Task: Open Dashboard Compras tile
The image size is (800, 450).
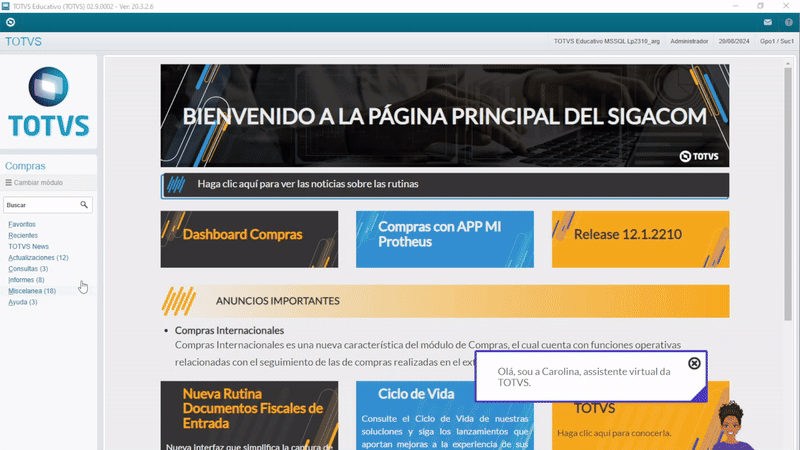Action: [x=249, y=239]
